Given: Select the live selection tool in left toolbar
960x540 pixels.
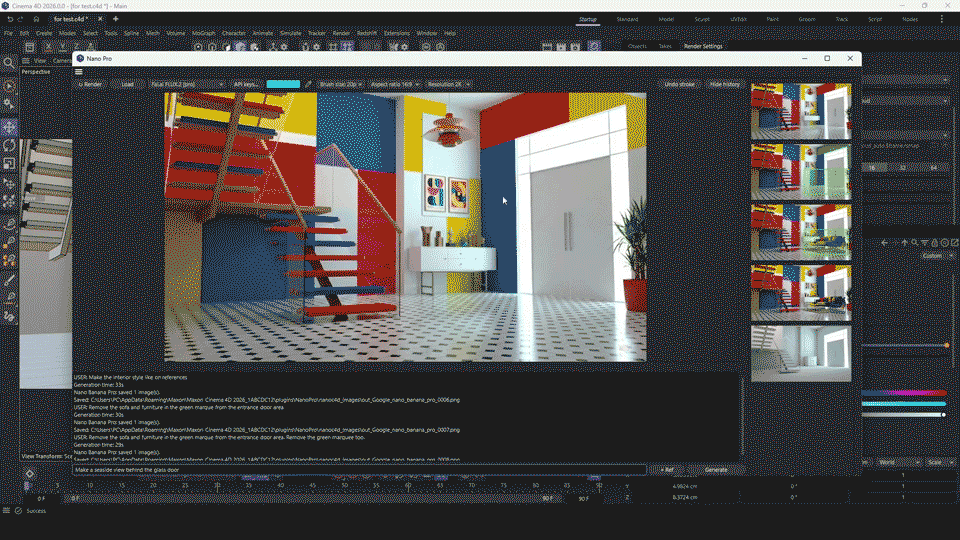Looking at the screenshot, I should pyautogui.click(x=9, y=87).
